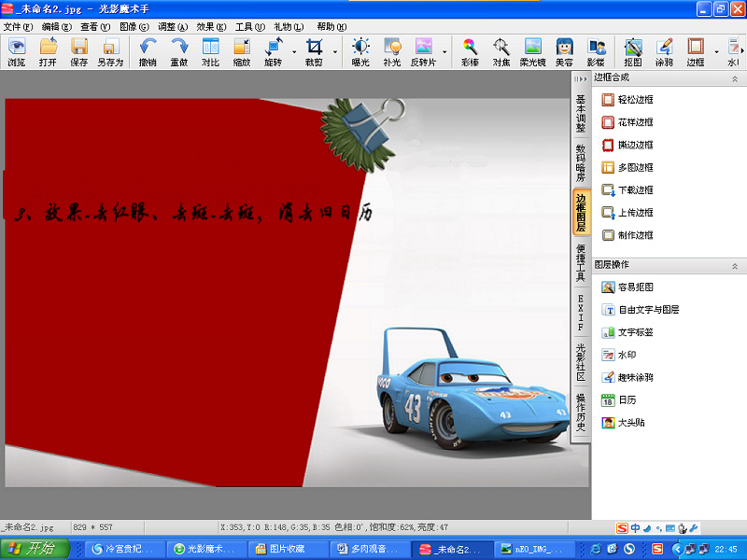Collapse the 边框合成 panel section
747x560 pixels.
(x=735, y=79)
